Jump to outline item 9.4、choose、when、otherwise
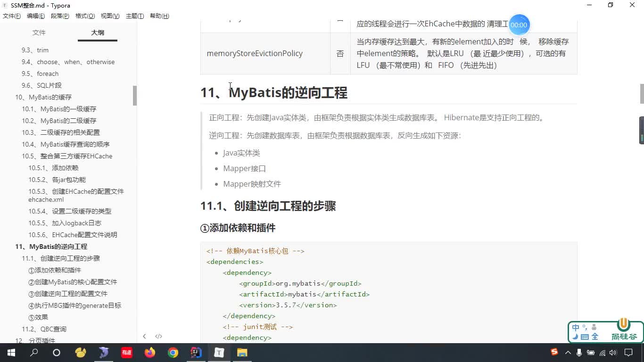This screenshot has height=362, width=644. (x=68, y=62)
